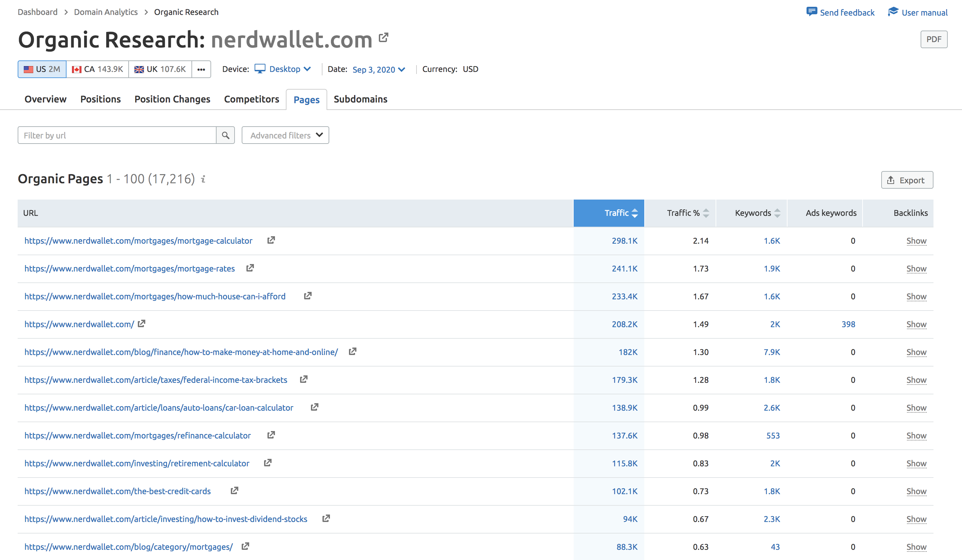The width and height of the screenshot is (962, 560).
Task: Click the Export button
Action: coord(907,180)
